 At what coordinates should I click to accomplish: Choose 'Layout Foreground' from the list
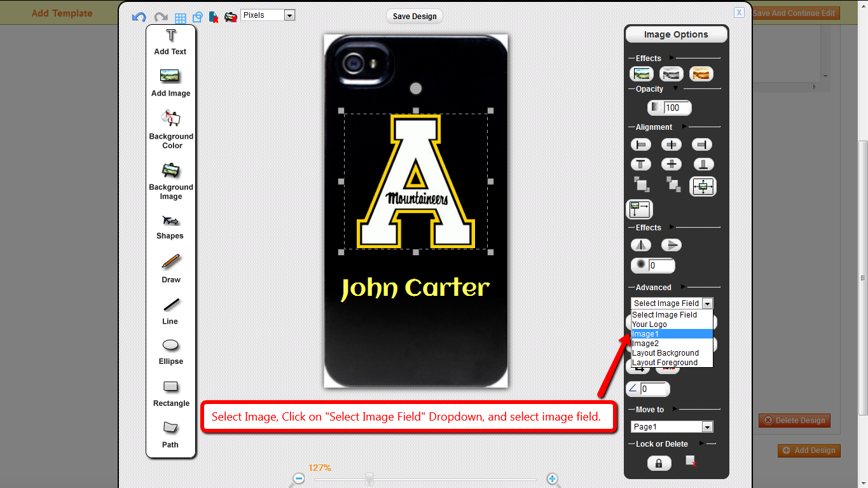pyautogui.click(x=672, y=363)
